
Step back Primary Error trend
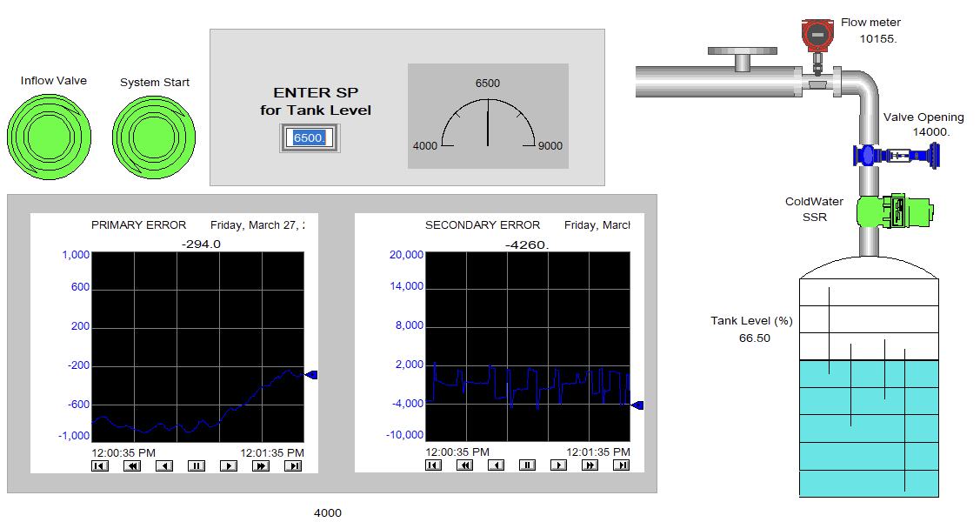pyautogui.click(x=164, y=465)
